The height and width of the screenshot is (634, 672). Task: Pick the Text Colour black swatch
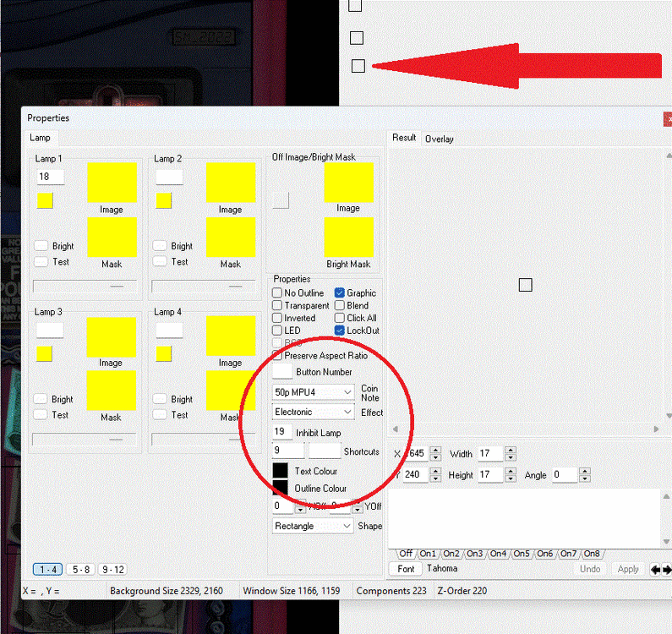pos(280,471)
